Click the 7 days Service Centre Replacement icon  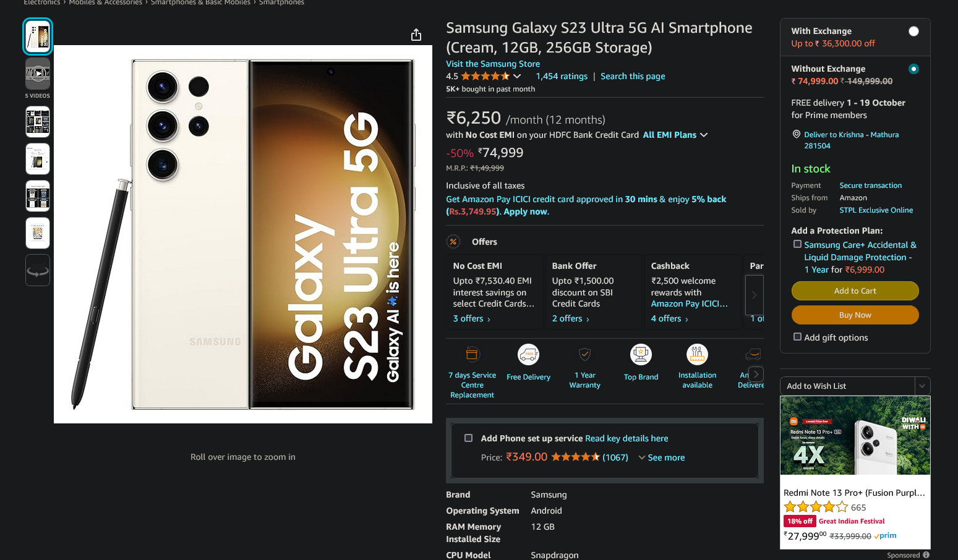click(x=472, y=354)
